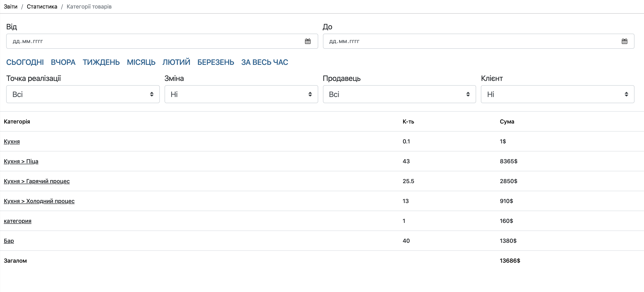Switch to the ВЧОРА period
The width and height of the screenshot is (644, 292).
click(x=63, y=62)
